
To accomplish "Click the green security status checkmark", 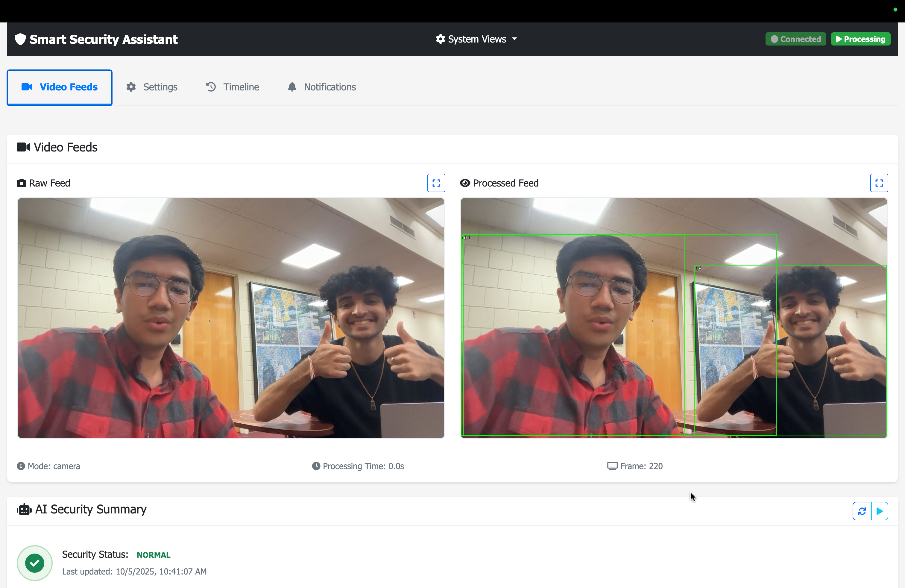I will pos(35,563).
